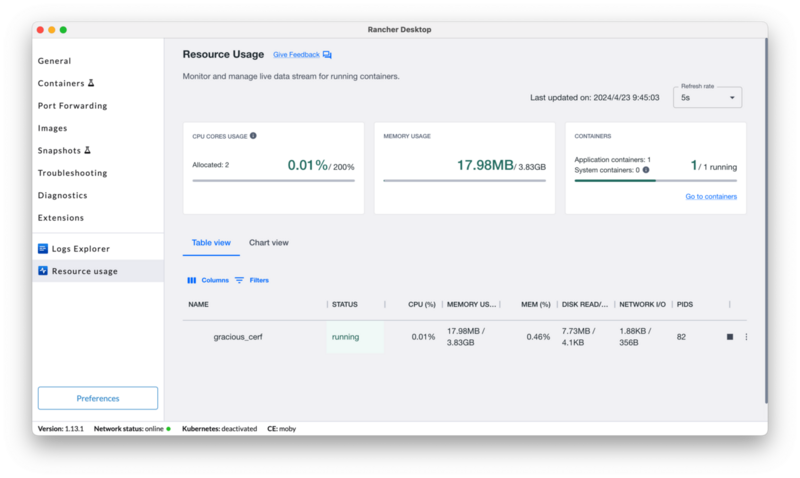Click the vertical scrollbar of the window
800x478 pixels.
(x=766, y=220)
